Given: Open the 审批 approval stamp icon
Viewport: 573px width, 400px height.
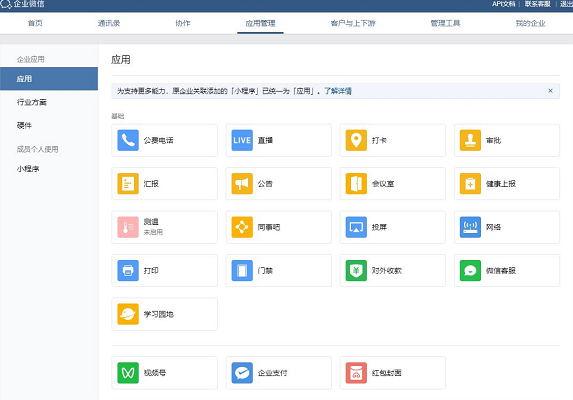Looking at the screenshot, I should coord(470,140).
